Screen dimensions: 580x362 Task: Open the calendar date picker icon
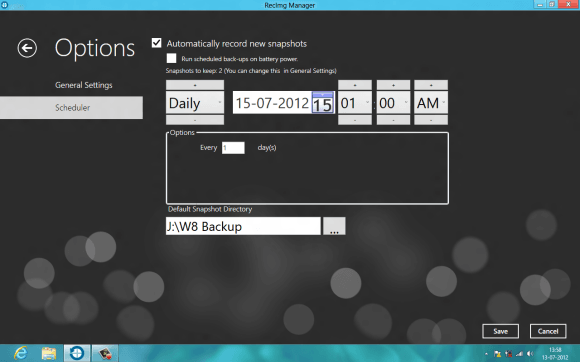point(323,102)
